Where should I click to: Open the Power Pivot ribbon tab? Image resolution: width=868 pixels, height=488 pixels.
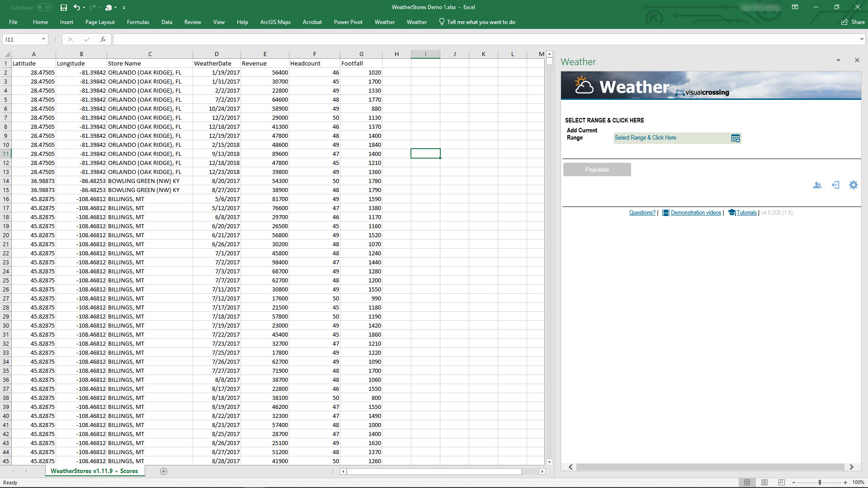348,22
